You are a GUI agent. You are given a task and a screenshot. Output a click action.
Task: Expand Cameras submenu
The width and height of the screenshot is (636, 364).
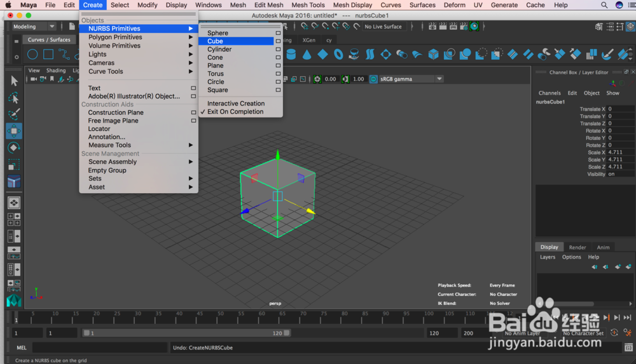click(139, 62)
